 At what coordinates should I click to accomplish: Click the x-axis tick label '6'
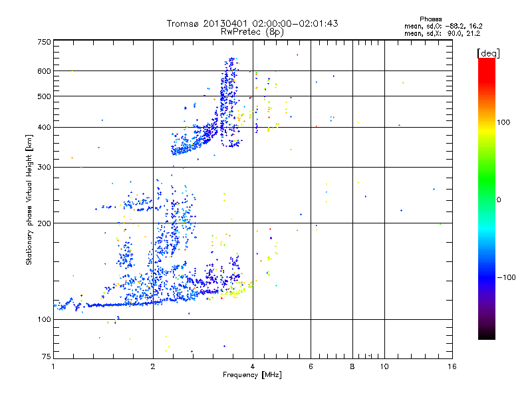coord(311,366)
